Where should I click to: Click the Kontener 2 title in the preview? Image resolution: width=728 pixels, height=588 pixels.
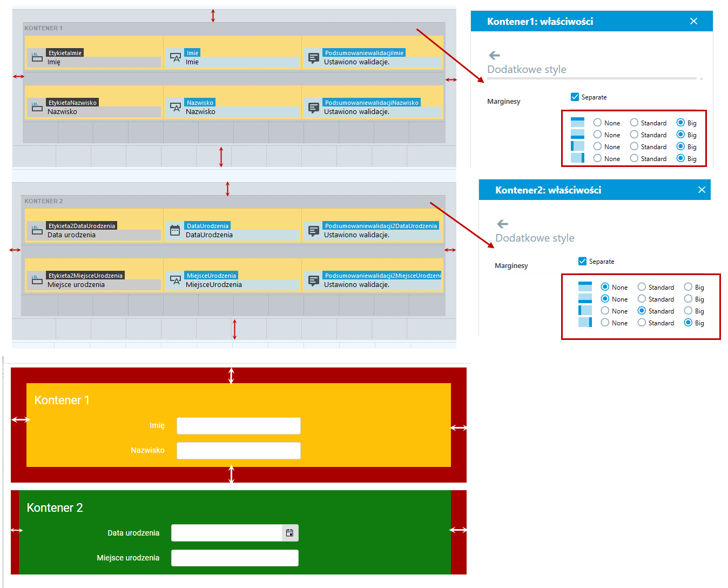(x=55, y=507)
